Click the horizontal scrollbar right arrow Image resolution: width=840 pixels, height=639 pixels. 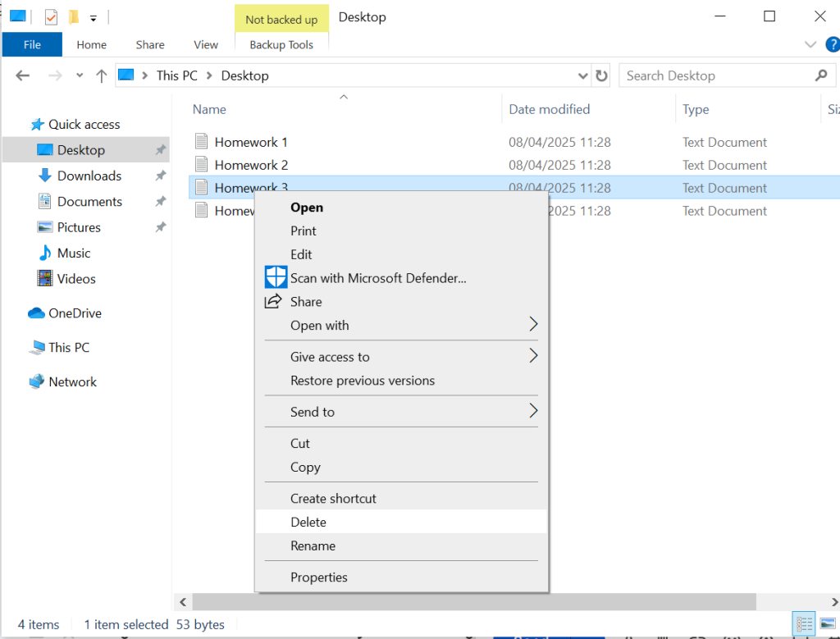pyautogui.click(x=832, y=601)
